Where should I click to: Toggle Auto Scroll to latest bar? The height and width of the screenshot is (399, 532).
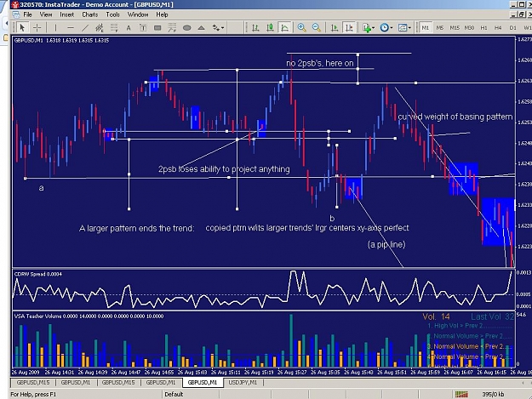click(x=335, y=28)
